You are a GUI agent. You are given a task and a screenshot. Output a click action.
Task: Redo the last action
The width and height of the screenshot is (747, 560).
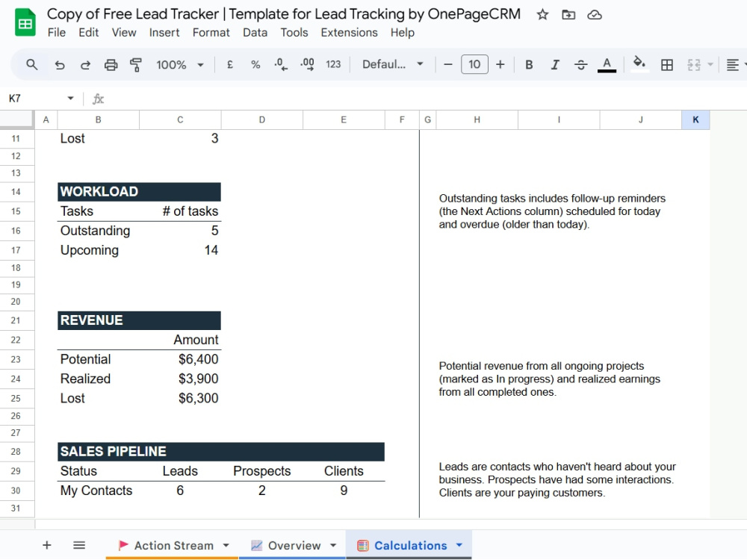85,65
